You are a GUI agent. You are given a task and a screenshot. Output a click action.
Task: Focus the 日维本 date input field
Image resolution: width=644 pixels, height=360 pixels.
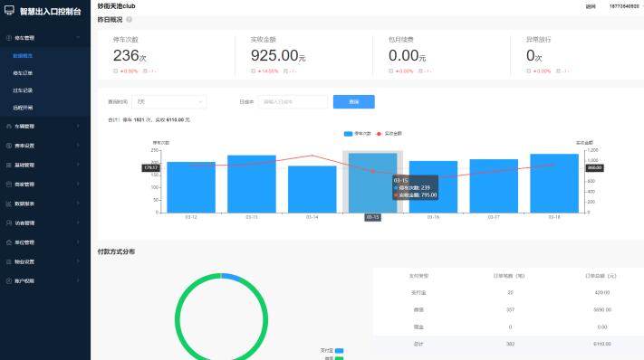(x=293, y=101)
